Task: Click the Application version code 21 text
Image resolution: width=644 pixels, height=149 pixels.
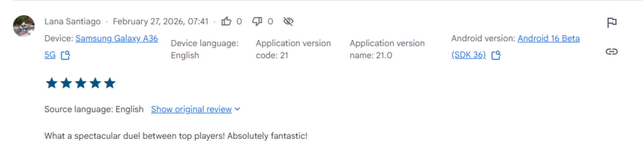Action: [293, 49]
